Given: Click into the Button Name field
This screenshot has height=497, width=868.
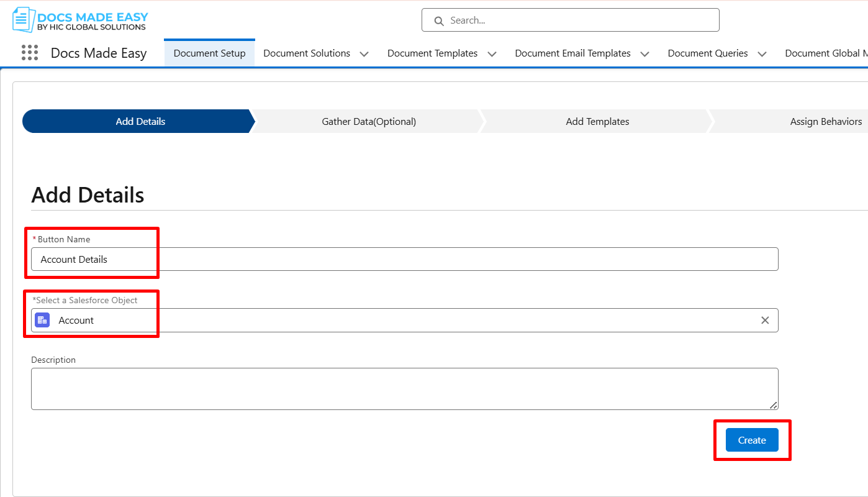Looking at the screenshot, I should click(x=404, y=259).
